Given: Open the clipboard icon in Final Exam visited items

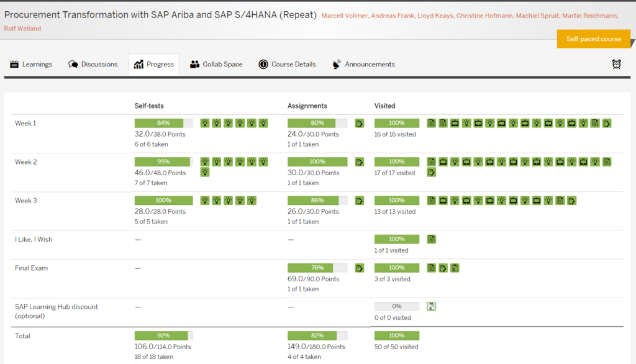Looking at the screenshot, I should point(455,268).
